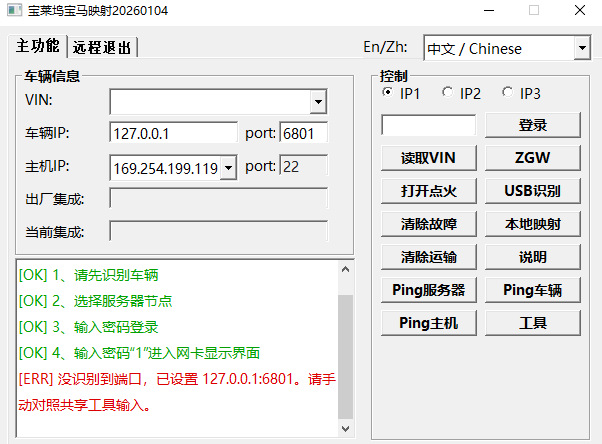Click the ZGW button
This screenshot has height=444, width=602.
(x=533, y=158)
